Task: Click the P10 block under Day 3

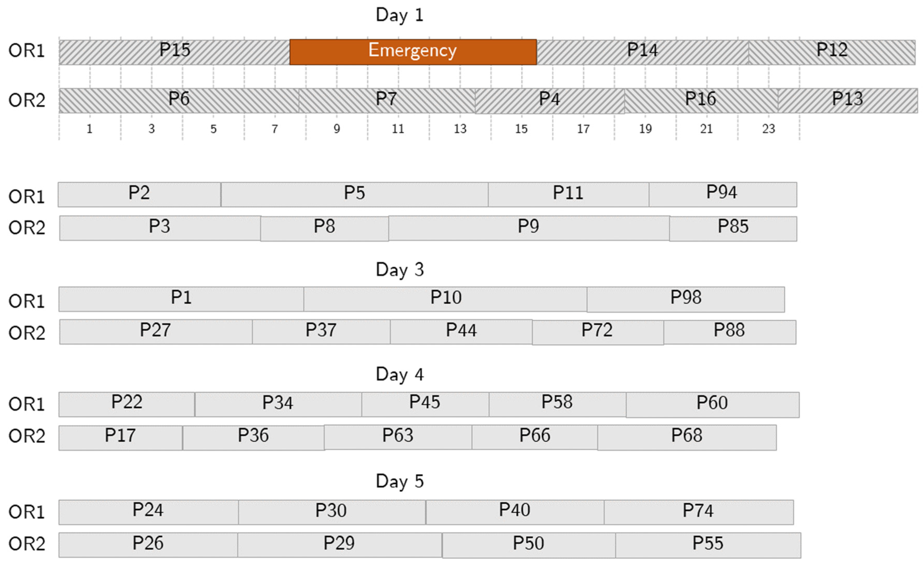Action: click(446, 299)
